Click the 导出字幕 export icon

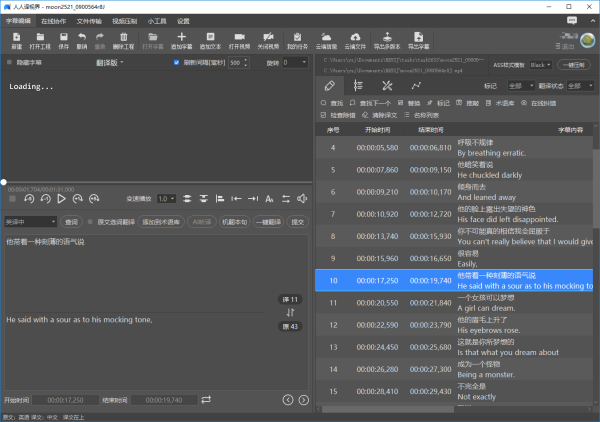tap(417, 39)
